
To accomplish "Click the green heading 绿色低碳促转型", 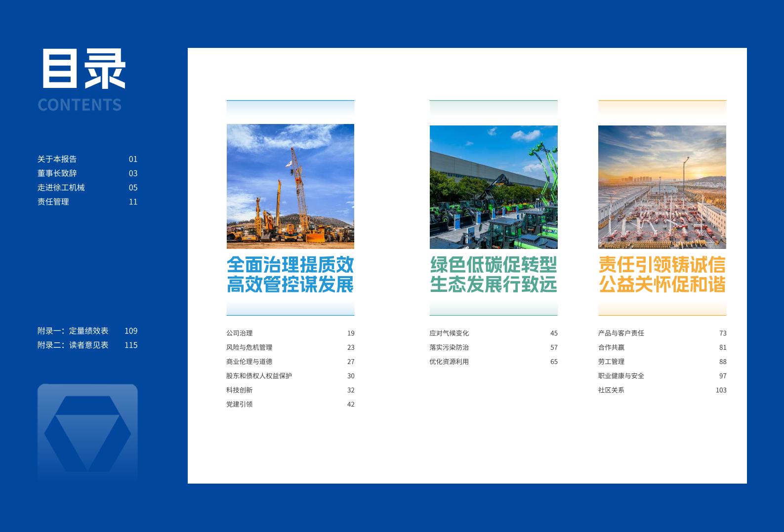I will pyautogui.click(x=493, y=265).
